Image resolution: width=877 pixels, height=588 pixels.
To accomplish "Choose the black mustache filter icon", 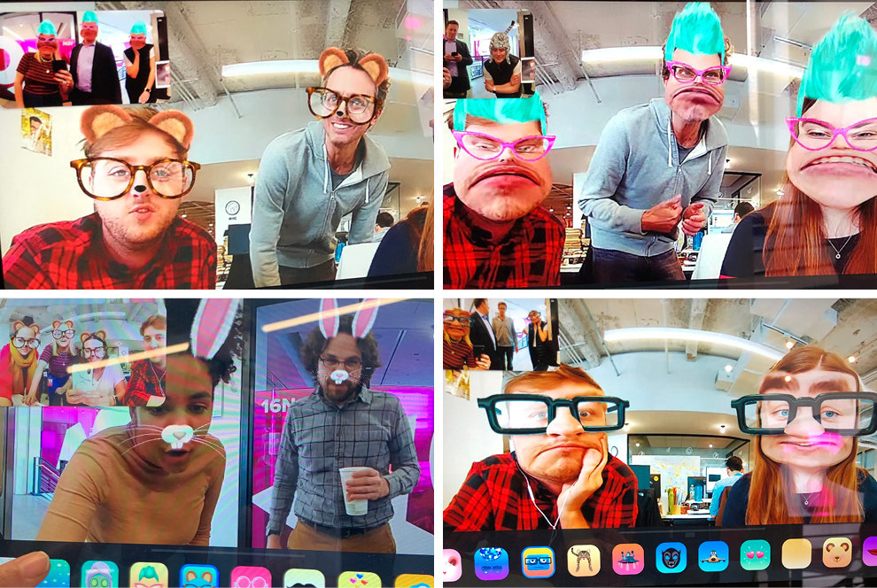I will click(x=304, y=578).
